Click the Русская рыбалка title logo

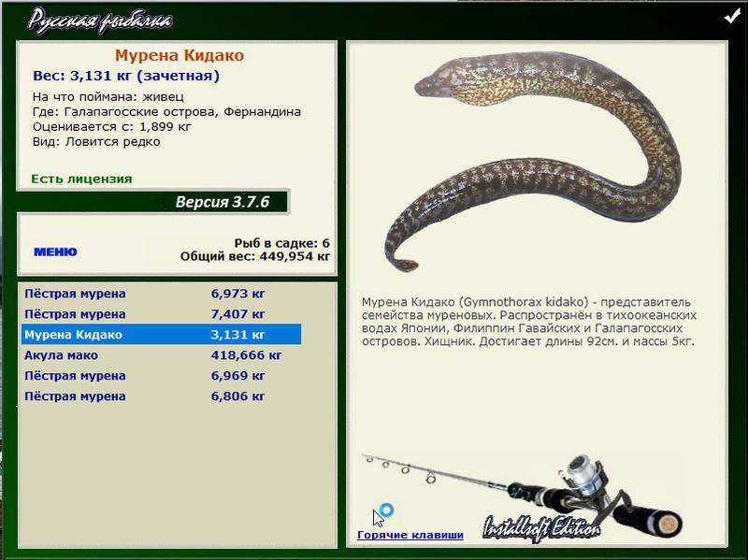click(x=100, y=21)
